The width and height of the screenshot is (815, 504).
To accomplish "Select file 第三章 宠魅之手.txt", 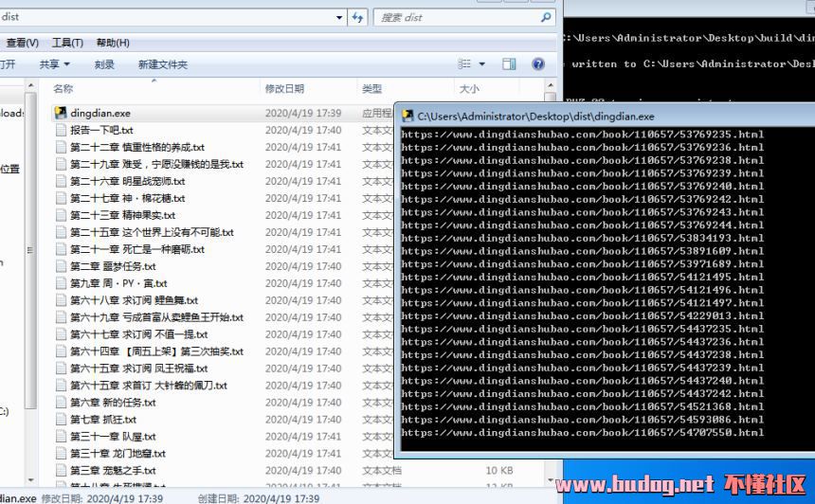I will pyautogui.click(x=114, y=471).
